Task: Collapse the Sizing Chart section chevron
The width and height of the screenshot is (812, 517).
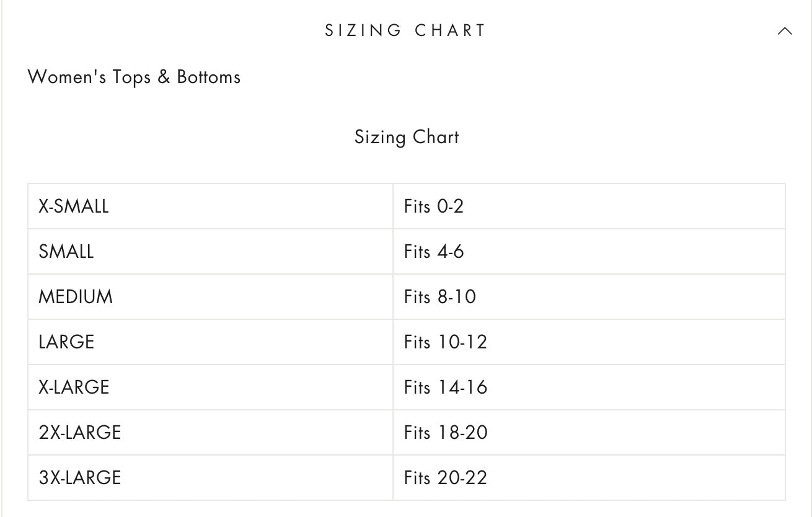Action: tap(785, 31)
